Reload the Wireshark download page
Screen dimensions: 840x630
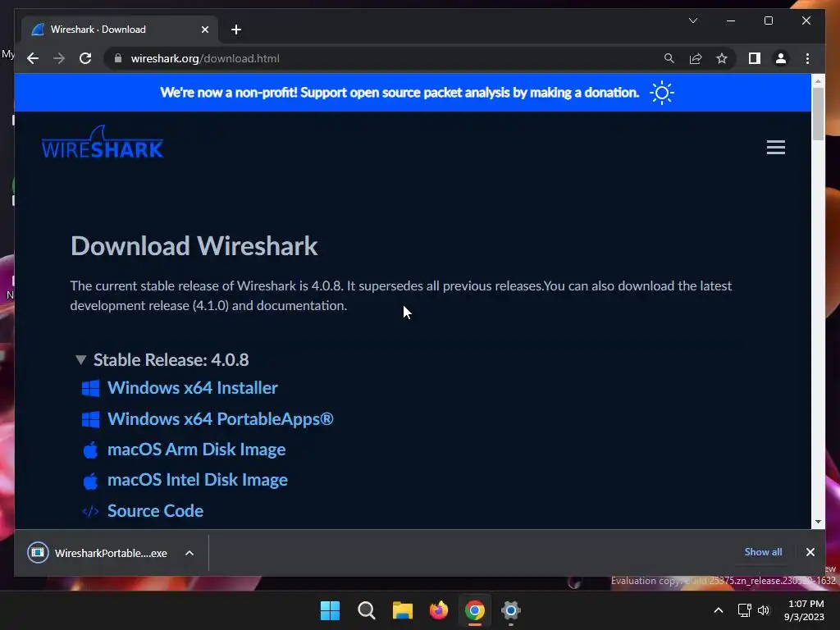point(85,58)
